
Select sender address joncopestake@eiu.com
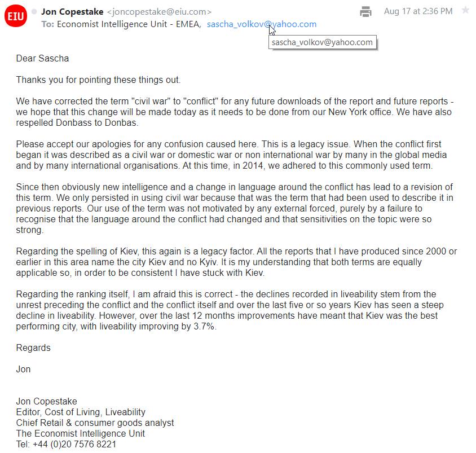(x=159, y=11)
